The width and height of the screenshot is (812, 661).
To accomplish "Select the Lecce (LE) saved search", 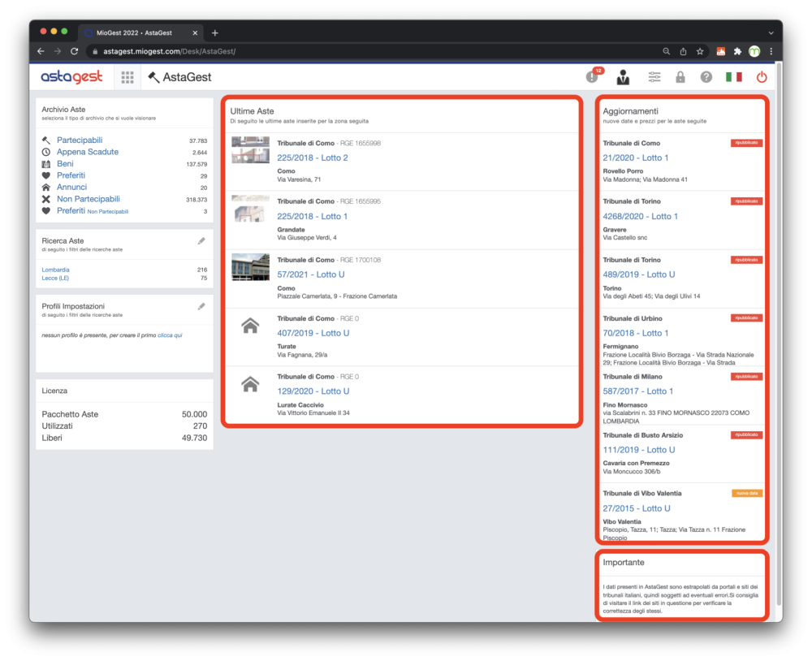I will 55,279.
